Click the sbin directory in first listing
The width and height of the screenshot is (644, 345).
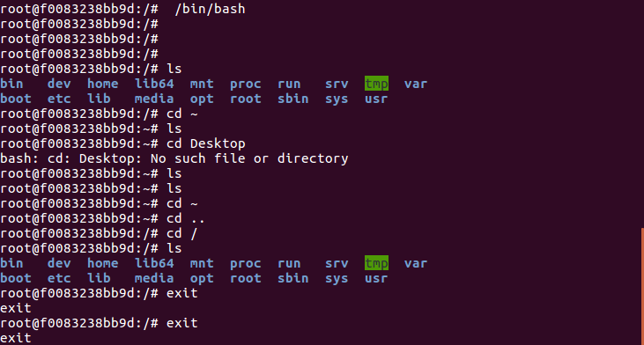292,99
